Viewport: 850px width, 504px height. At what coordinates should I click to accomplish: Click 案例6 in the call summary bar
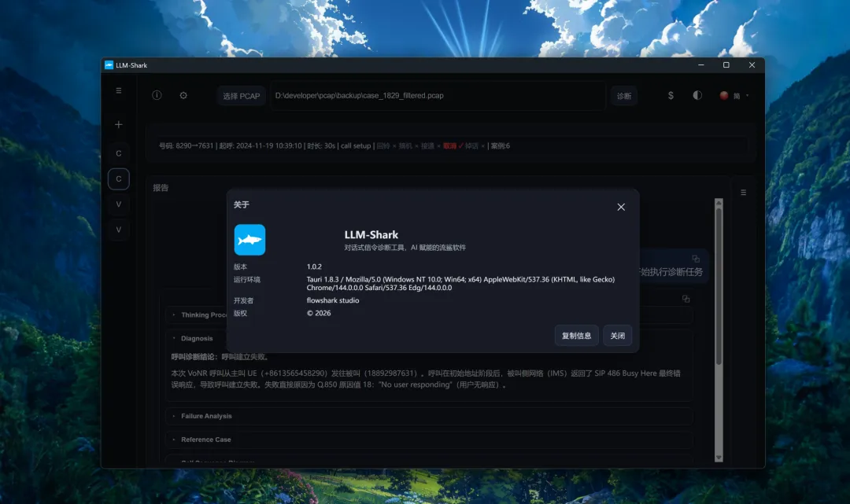coord(501,145)
